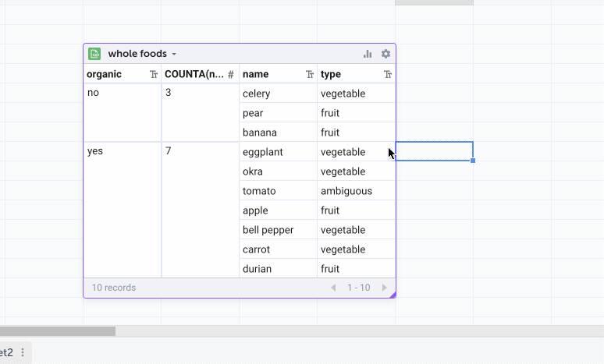604x364 pixels.
Task: Open the chart icon in table header
Action: [x=368, y=54]
